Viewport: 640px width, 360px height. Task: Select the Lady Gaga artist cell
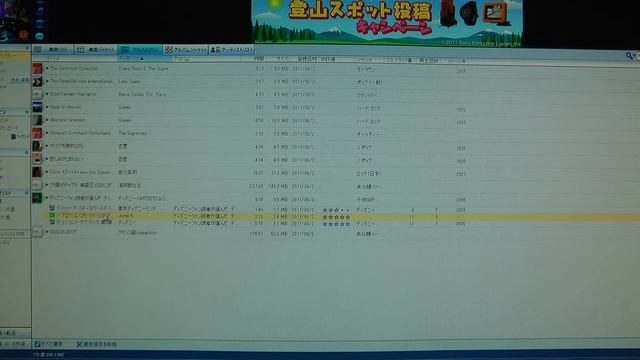click(129, 82)
